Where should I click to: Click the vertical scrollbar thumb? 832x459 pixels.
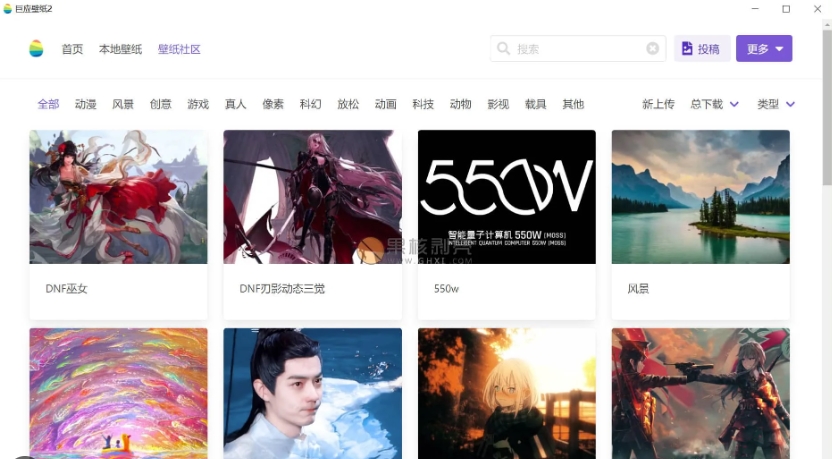coord(827,106)
